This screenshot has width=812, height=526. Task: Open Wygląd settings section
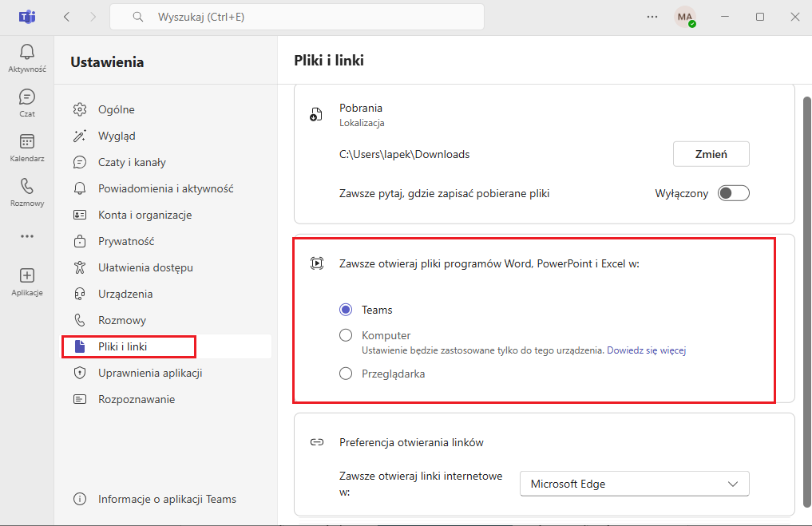click(167, 136)
